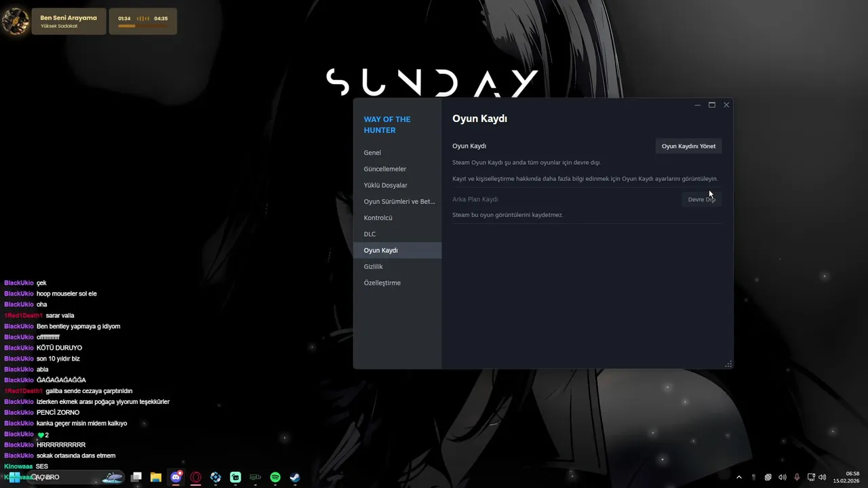Viewport: 868px width, 488px height.
Task: Click the Oyun Kaydını Yönet button
Action: click(x=688, y=146)
